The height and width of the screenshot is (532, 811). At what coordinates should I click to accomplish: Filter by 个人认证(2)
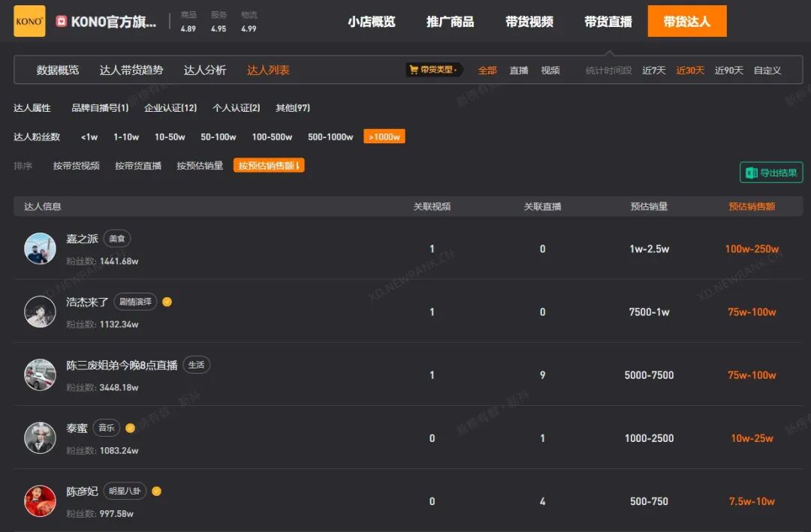[x=237, y=107]
